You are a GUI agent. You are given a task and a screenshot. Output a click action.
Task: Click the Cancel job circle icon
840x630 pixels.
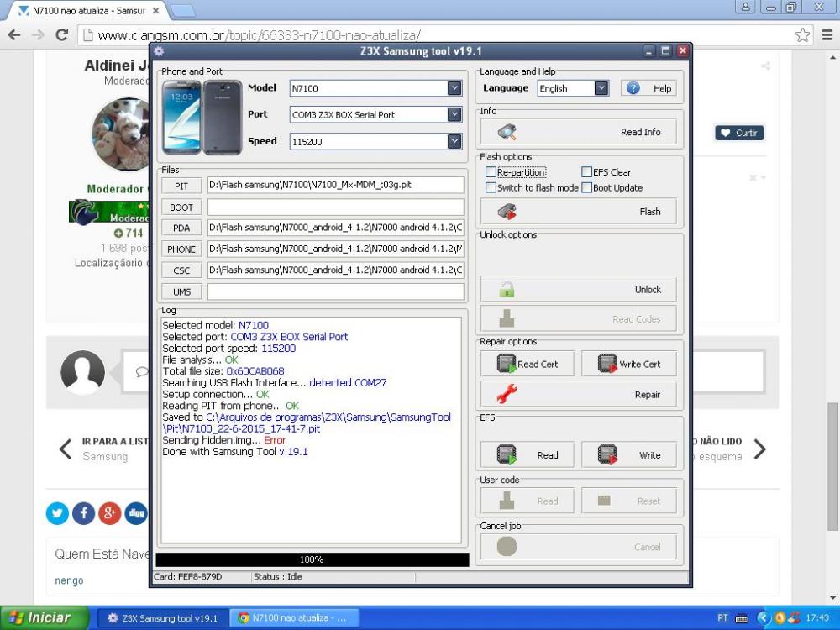tap(507, 547)
